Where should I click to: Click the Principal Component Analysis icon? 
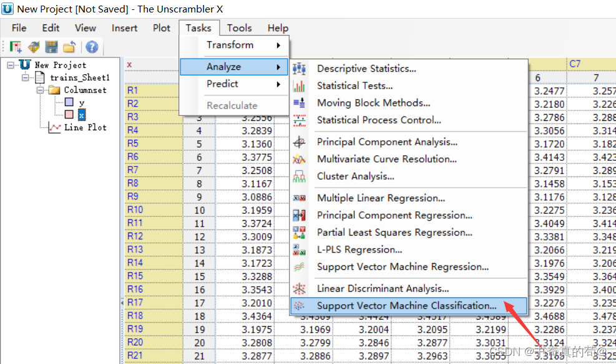pyautogui.click(x=299, y=142)
